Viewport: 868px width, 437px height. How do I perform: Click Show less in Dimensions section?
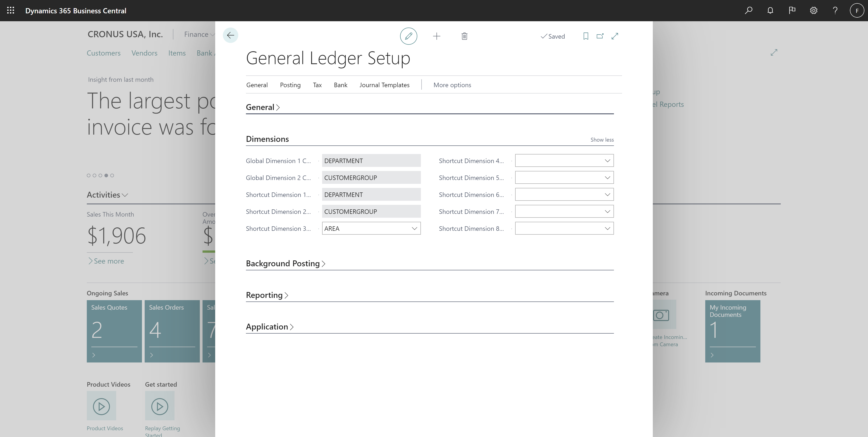602,139
